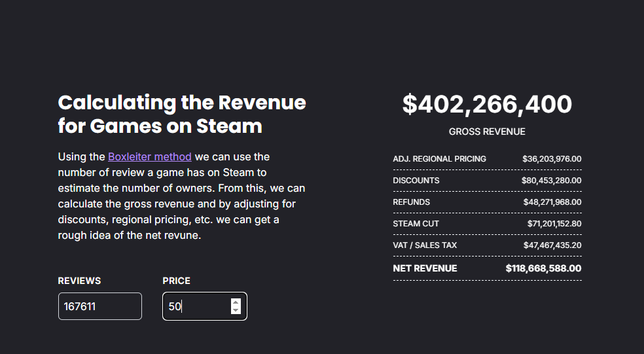Click the GROSS REVENUE caption

487,132
